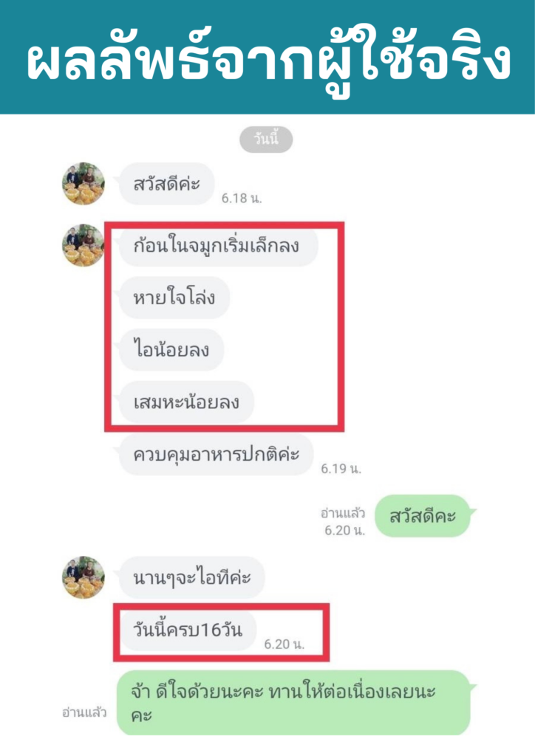Tap the อ่านแล้ว 6.20 น. read status

tap(343, 522)
